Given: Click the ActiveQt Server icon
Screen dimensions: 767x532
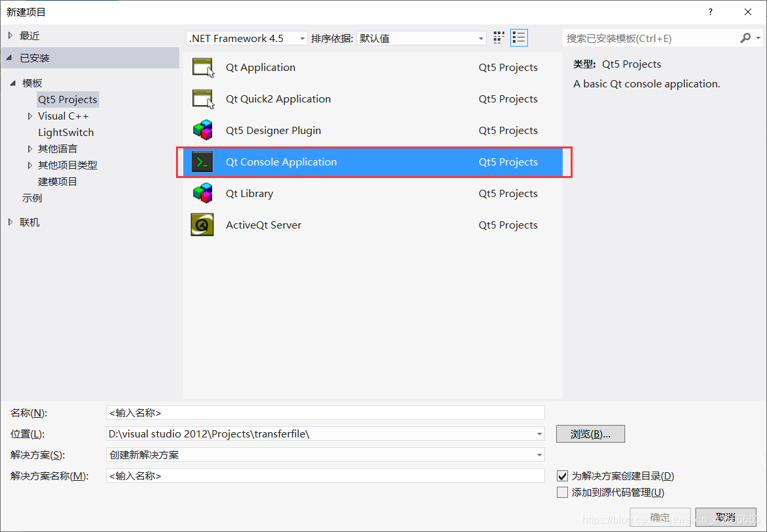Looking at the screenshot, I should 202,225.
